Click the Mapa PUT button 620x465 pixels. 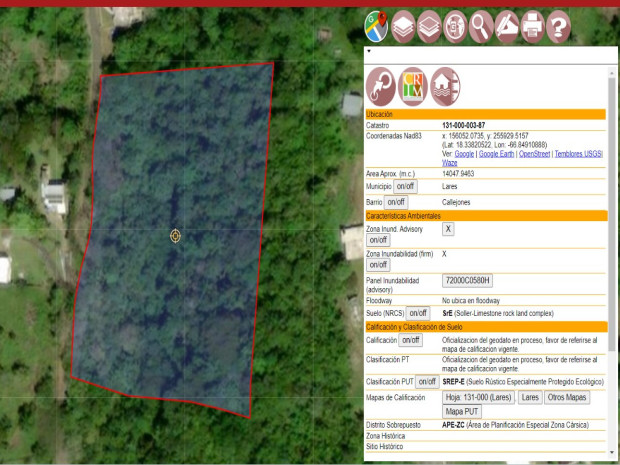463,411
